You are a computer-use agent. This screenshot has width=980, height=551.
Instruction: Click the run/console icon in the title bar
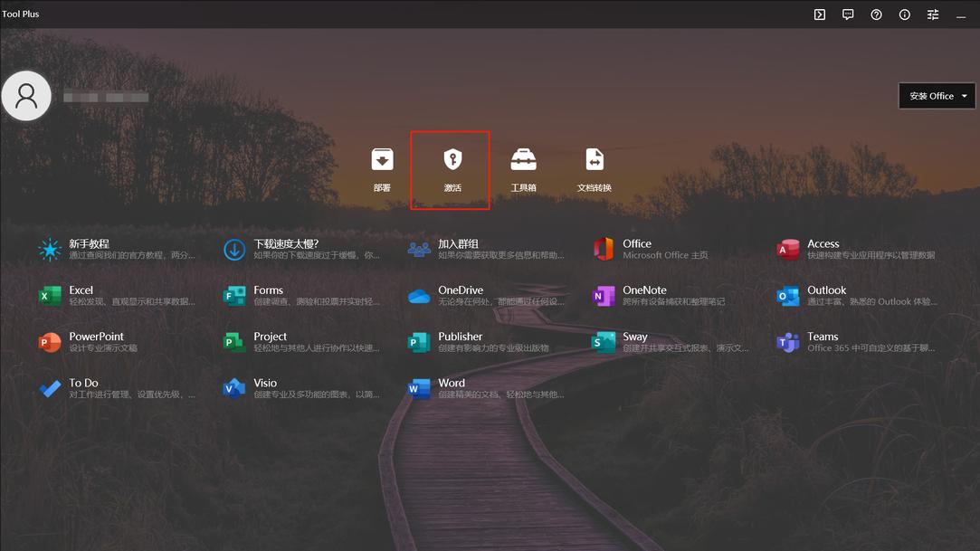[x=819, y=14]
